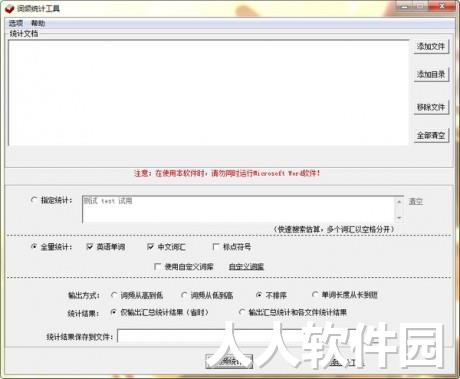This screenshot has width=460, height=379.
Task: Click inside the 统计文档 file list area
Action: coord(208,92)
